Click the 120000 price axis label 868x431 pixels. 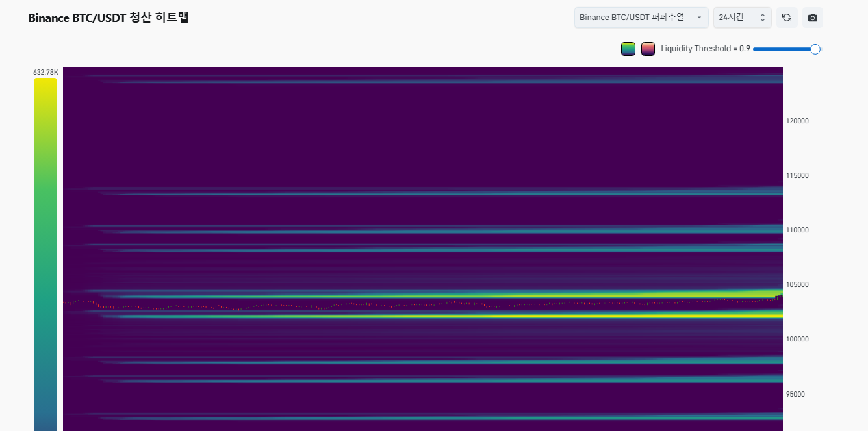(797, 121)
